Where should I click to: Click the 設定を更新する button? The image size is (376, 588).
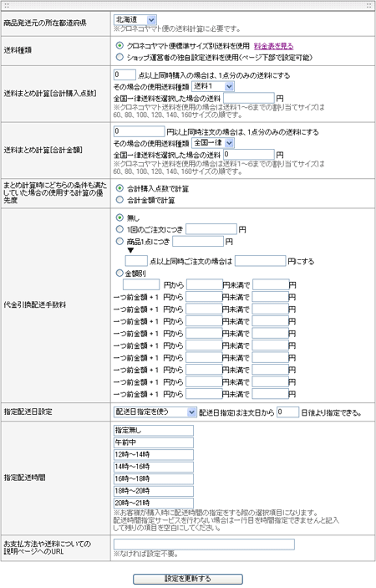pos(188,579)
